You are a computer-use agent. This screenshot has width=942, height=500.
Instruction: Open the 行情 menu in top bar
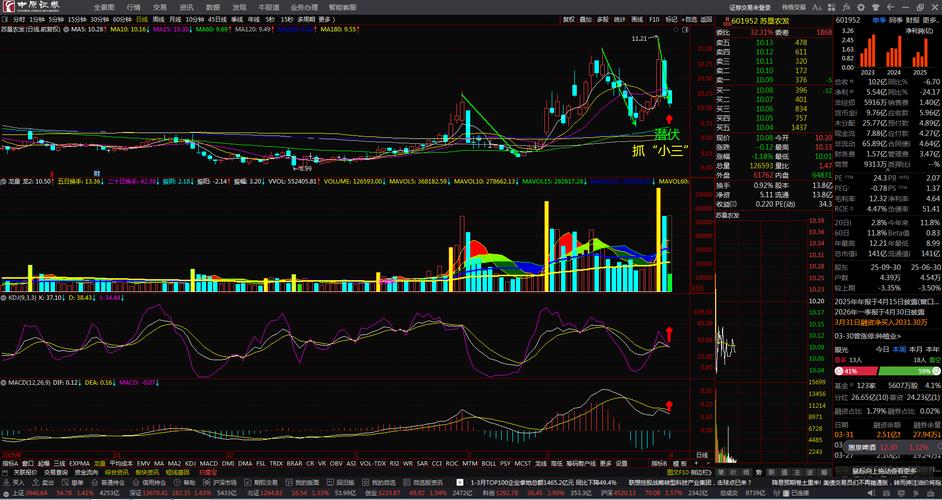(x=133, y=6)
